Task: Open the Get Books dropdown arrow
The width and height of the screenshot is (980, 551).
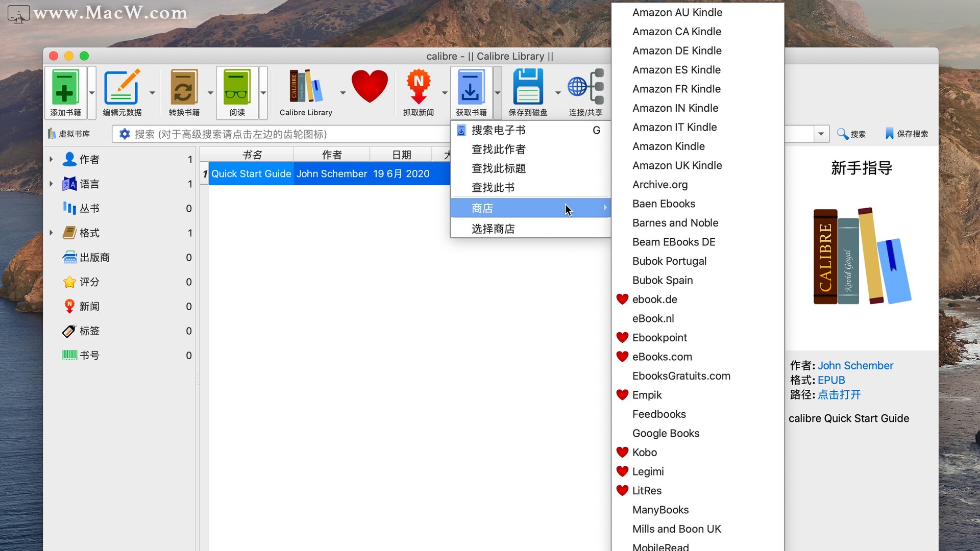Action: click(498, 93)
